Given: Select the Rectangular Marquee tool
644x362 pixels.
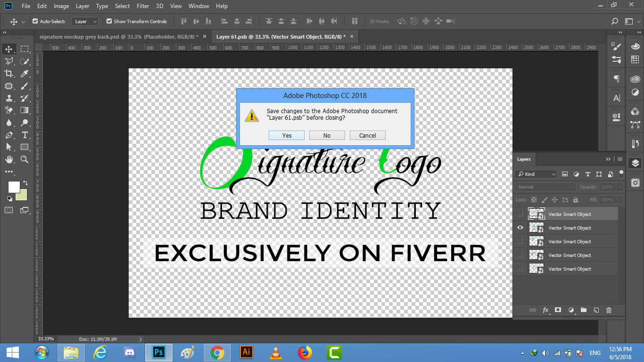Looking at the screenshot, I should point(25,49).
